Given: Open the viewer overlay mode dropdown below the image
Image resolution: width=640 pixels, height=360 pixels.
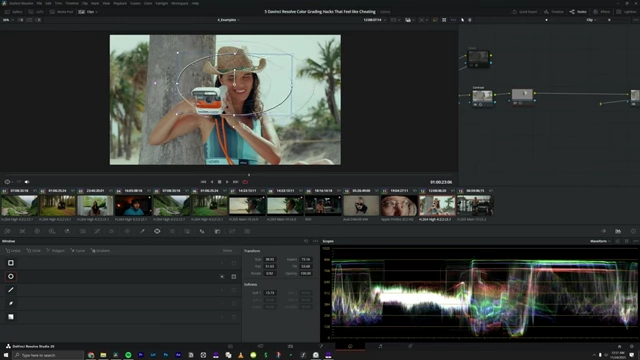Looking at the screenshot, I should point(9,182).
